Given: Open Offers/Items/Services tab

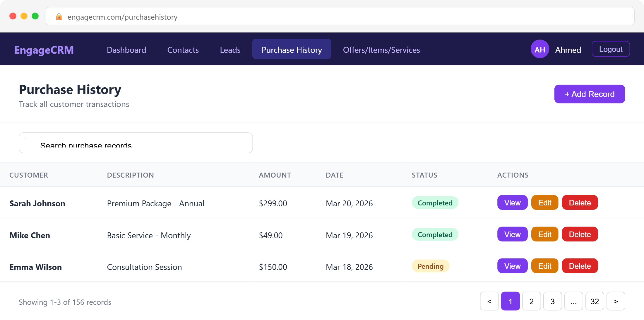Looking at the screenshot, I should (x=381, y=50).
